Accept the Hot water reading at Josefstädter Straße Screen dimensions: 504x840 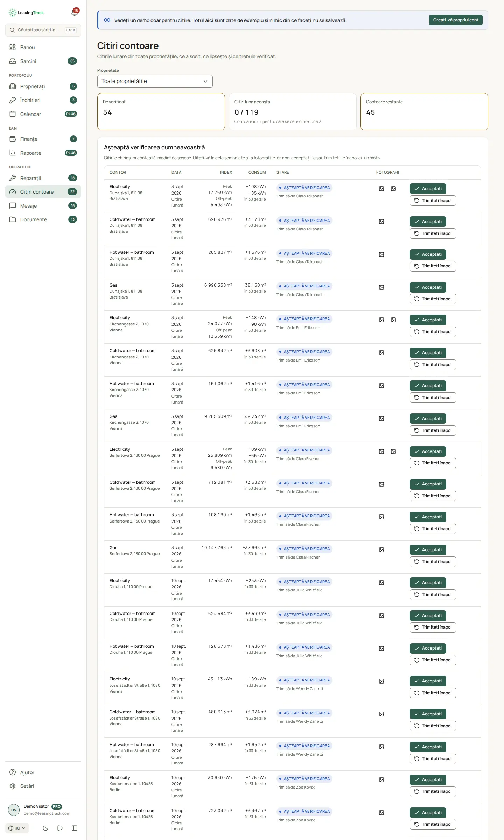tap(428, 747)
